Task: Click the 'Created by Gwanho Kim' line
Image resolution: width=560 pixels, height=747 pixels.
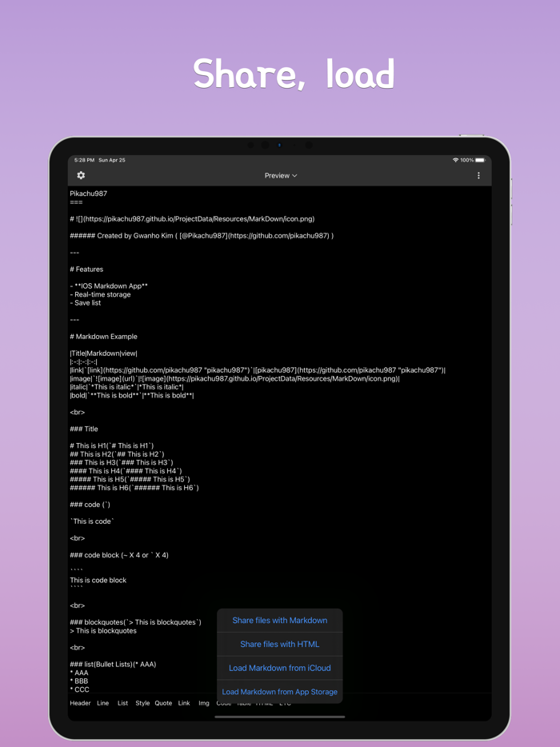Action: [202, 236]
